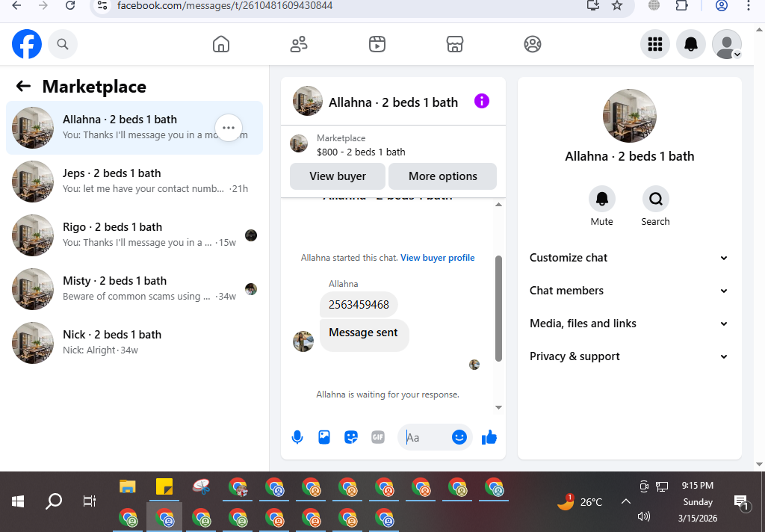765x532 pixels.
Task: Choose a GIF icon
Action: pyautogui.click(x=377, y=437)
